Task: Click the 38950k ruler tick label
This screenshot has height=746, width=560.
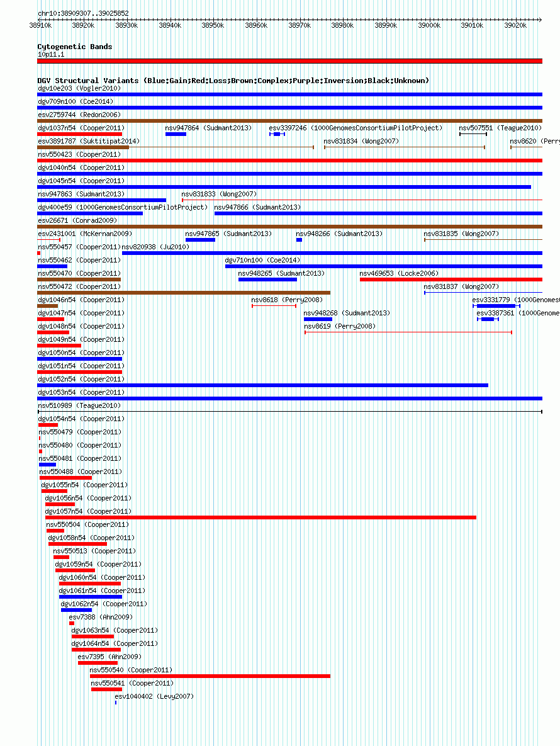Action: tap(213, 25)
